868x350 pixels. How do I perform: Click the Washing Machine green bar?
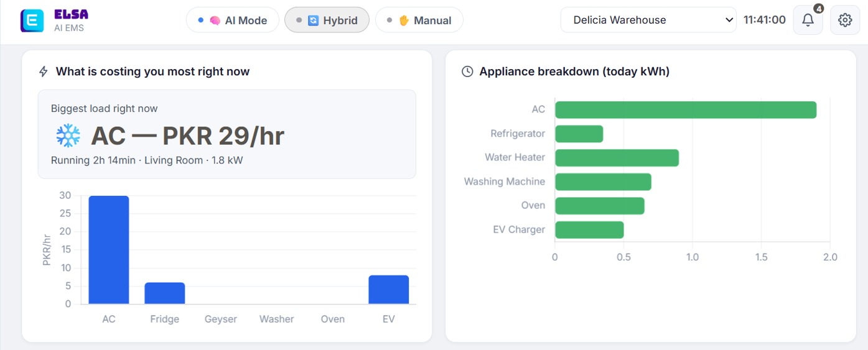coord(603,182)
